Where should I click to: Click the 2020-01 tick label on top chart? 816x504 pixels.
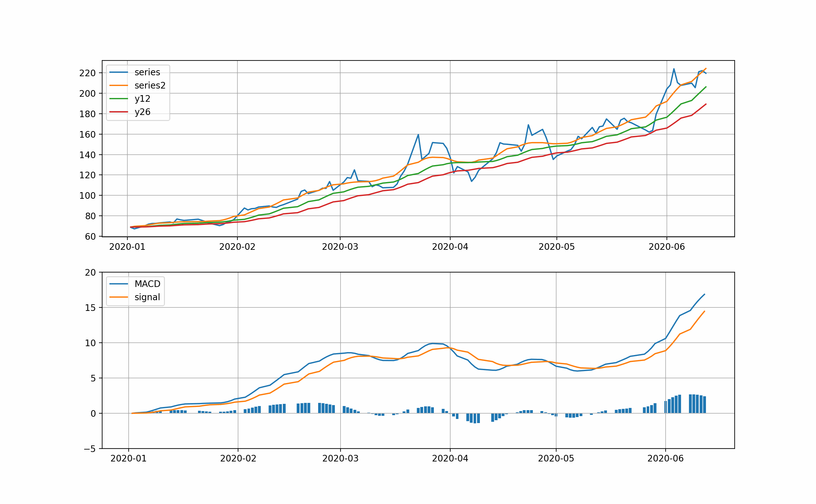127,247
